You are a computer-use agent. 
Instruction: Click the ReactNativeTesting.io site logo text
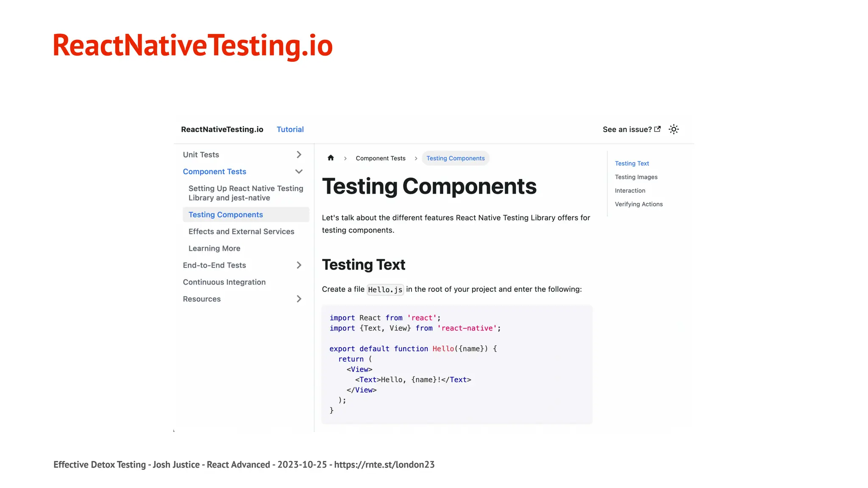pyautogui.click(x=222, y=129)
